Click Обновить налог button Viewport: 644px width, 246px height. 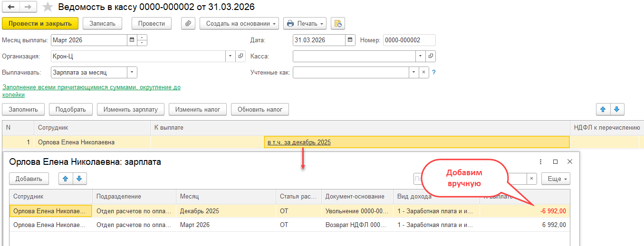pyautogui.click(x=260, y=109)
